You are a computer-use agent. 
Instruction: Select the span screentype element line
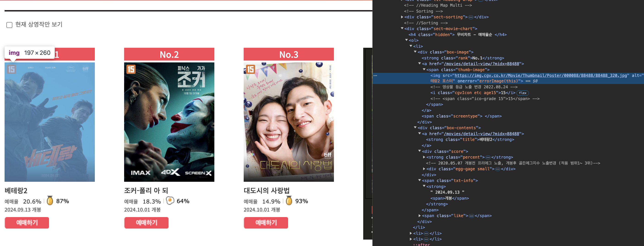pos(461,116)
